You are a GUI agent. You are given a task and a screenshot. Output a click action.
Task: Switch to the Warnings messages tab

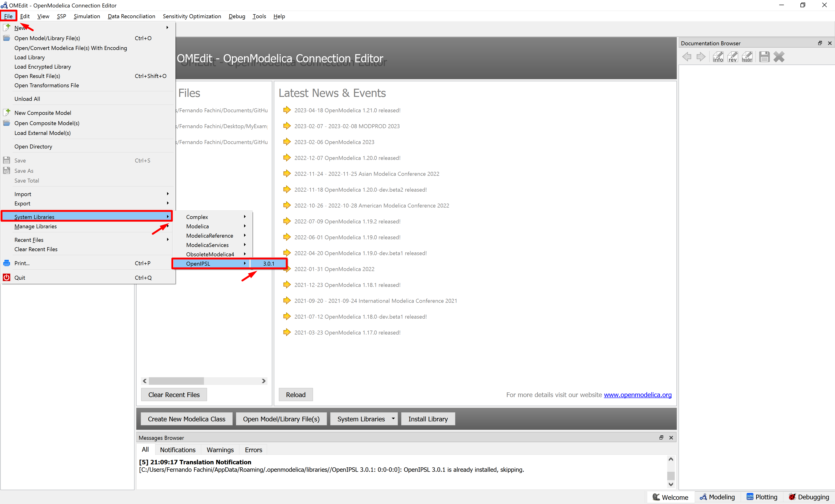click(220, 450)
